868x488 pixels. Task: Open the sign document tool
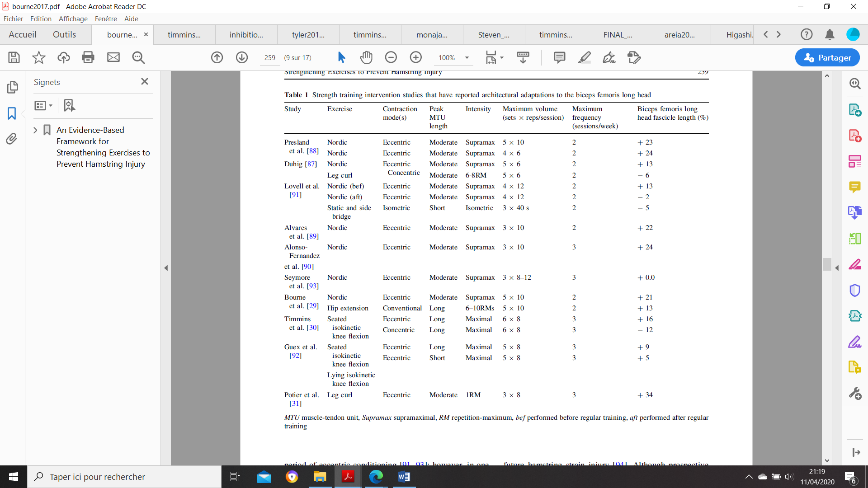(x=609, y=57)
